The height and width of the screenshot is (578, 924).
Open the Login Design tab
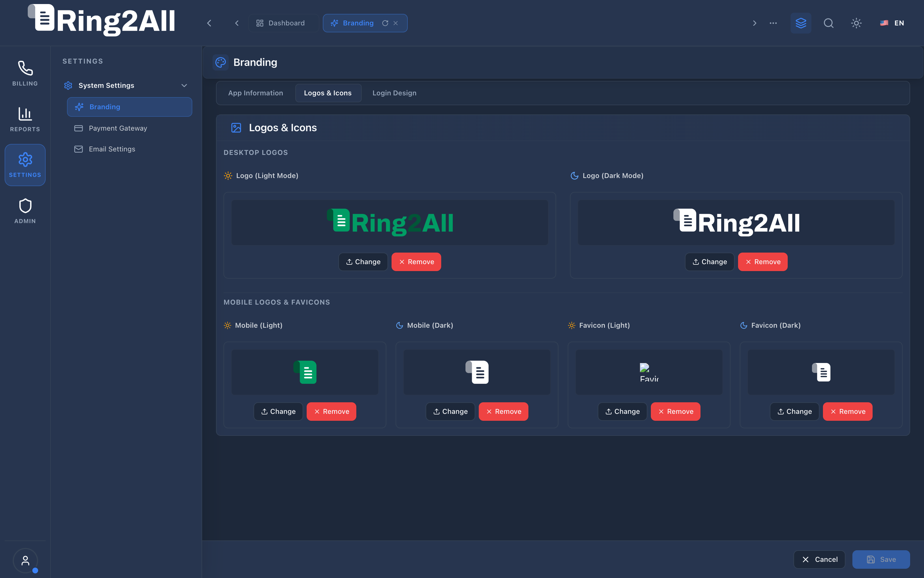coord(394,93)
